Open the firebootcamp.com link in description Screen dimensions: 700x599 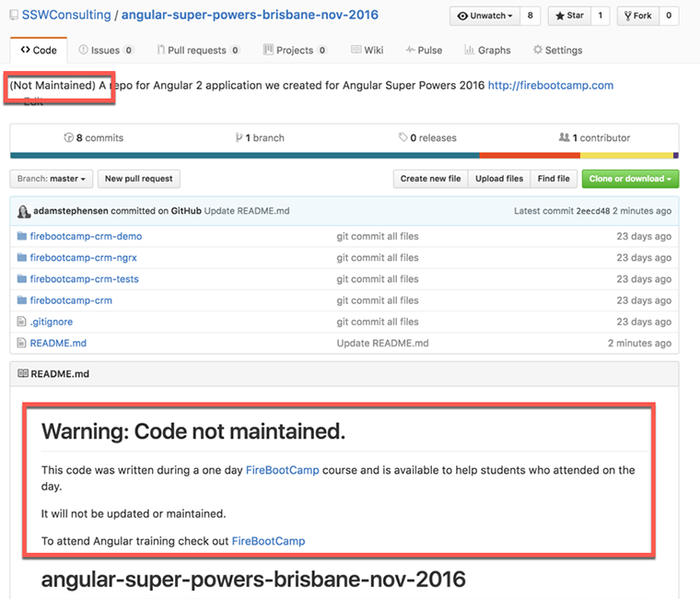click(x=550, y=86)
